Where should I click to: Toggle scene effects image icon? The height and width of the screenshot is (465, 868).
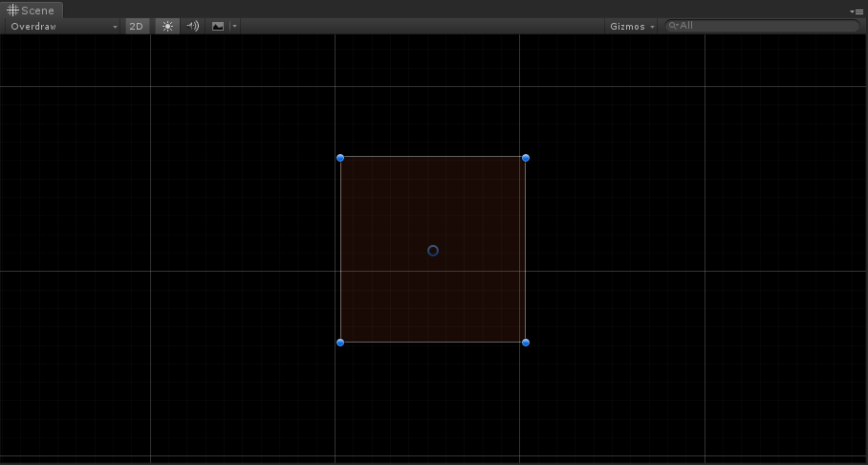click(218, 26)
